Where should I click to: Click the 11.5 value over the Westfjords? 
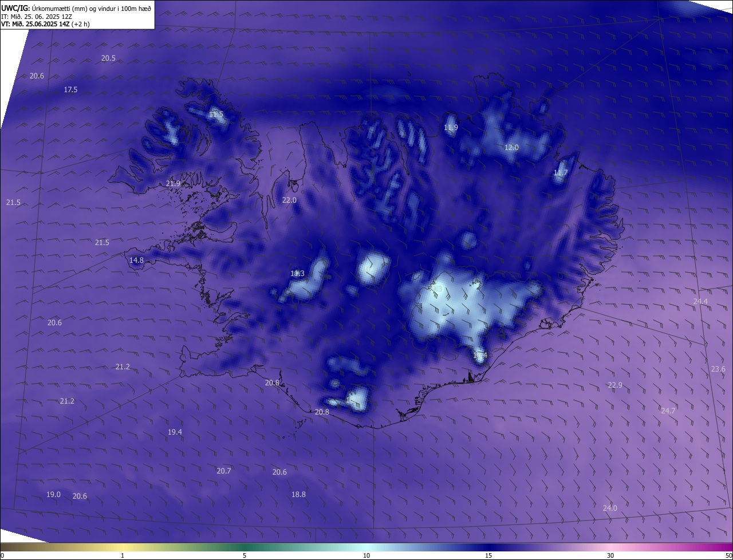[216, 115]
